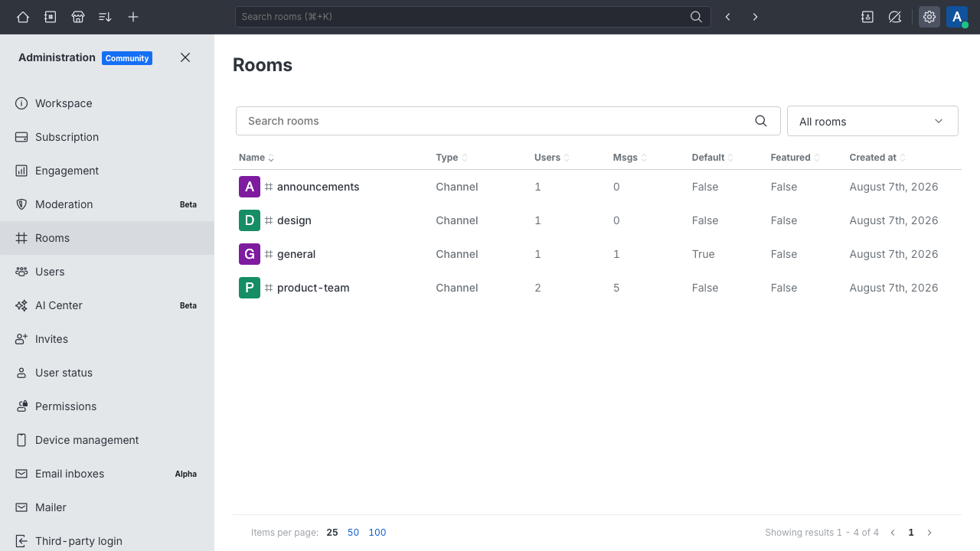Sort table by Type column
The height and width of the screenshot is (551, 980).
coord(452,158)
